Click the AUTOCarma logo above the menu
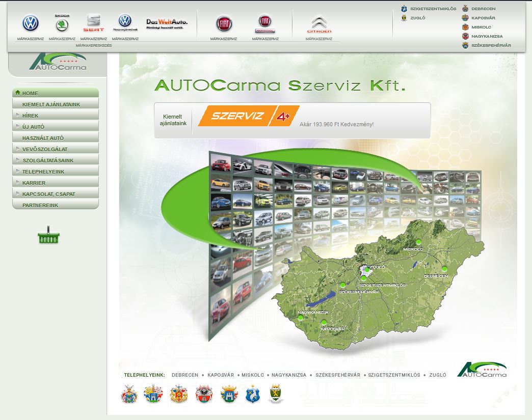The image size is (532, 420). click(58, 62)
